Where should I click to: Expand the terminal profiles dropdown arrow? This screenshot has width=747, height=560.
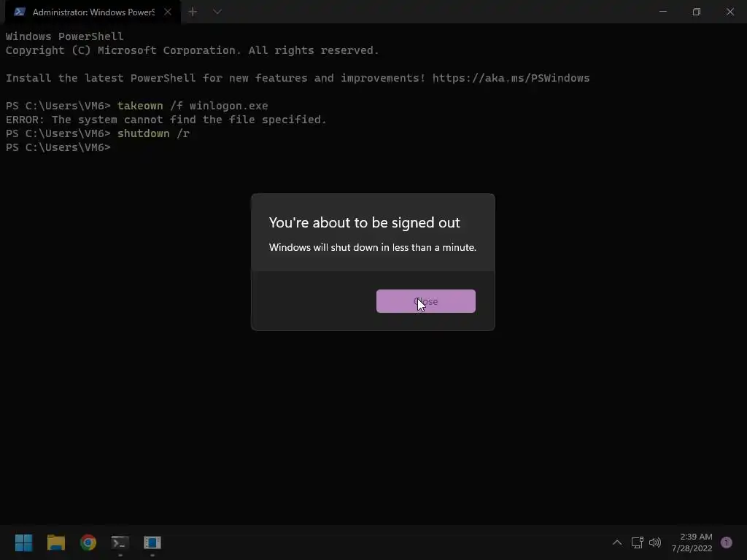tap(217, 12)
